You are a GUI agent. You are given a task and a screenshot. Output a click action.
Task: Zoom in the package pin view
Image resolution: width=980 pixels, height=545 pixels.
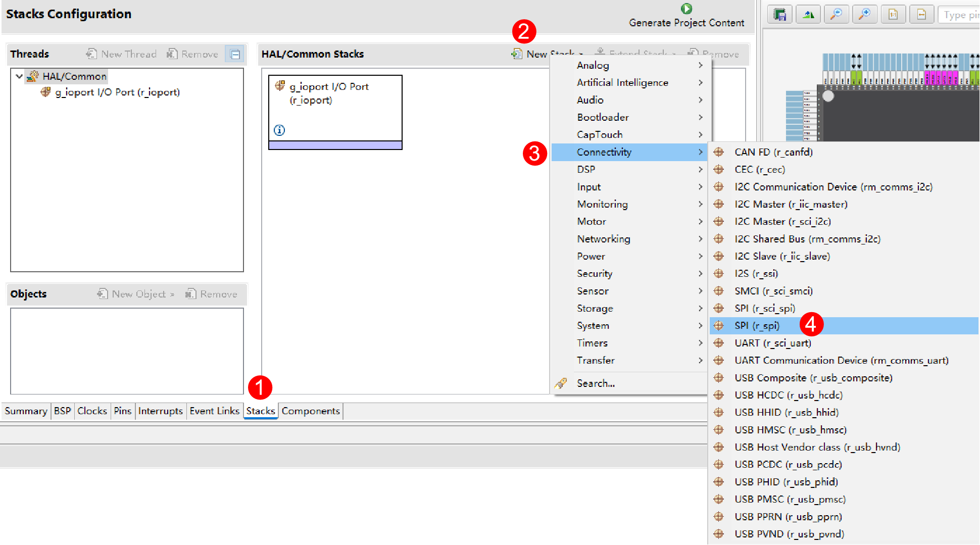click(865, 15)
